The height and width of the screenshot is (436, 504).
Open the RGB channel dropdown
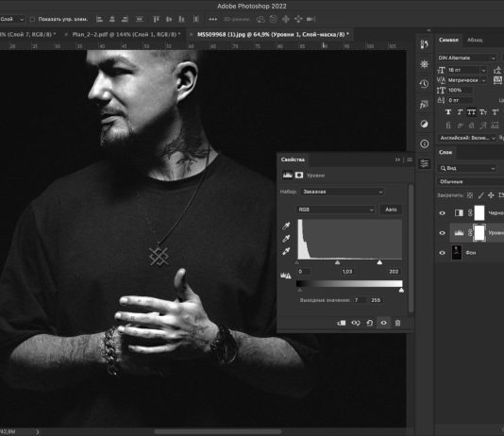(x=336, y=210)
